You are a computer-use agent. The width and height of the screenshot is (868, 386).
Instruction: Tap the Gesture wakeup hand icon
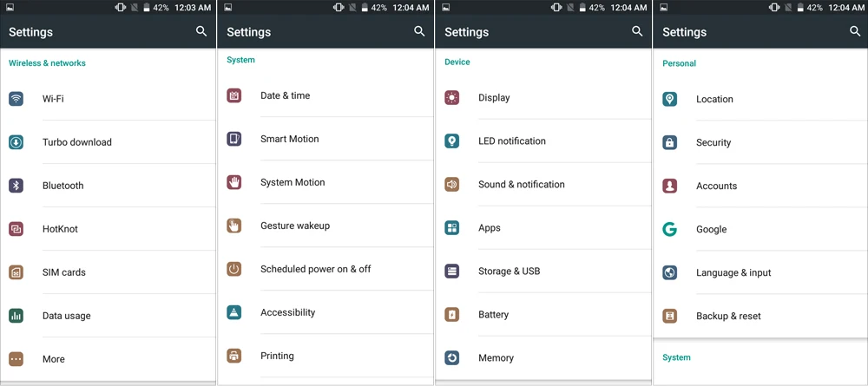tap(234, 226)
